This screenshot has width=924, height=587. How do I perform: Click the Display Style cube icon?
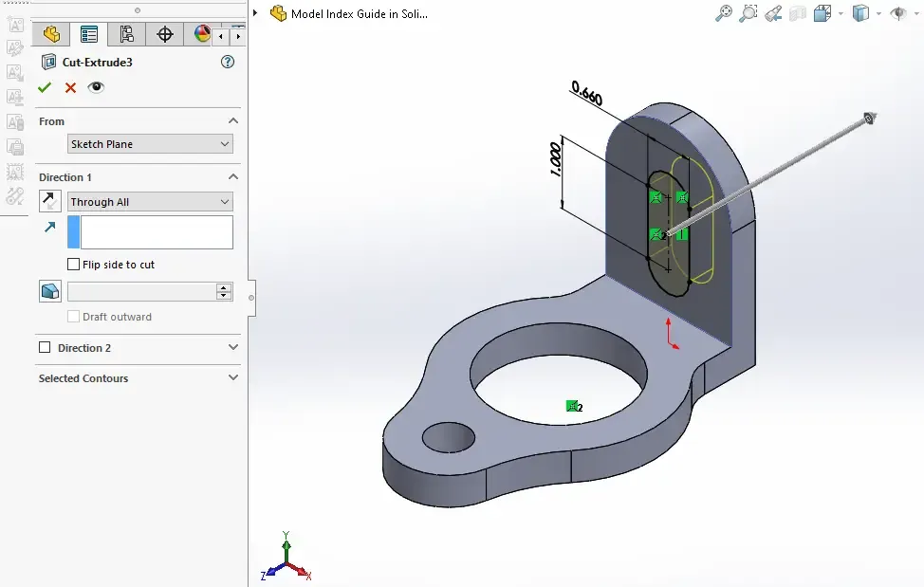[x=861, y=13]
